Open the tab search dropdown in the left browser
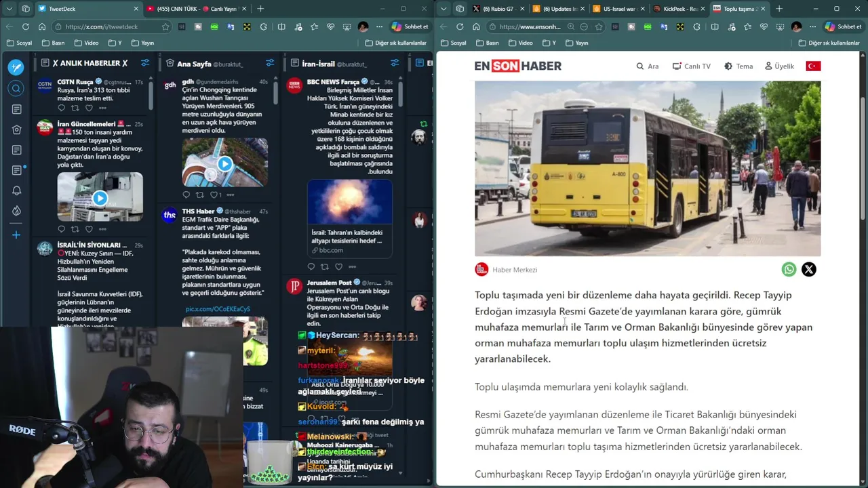 pyautogui.click(x=9, y=9)
